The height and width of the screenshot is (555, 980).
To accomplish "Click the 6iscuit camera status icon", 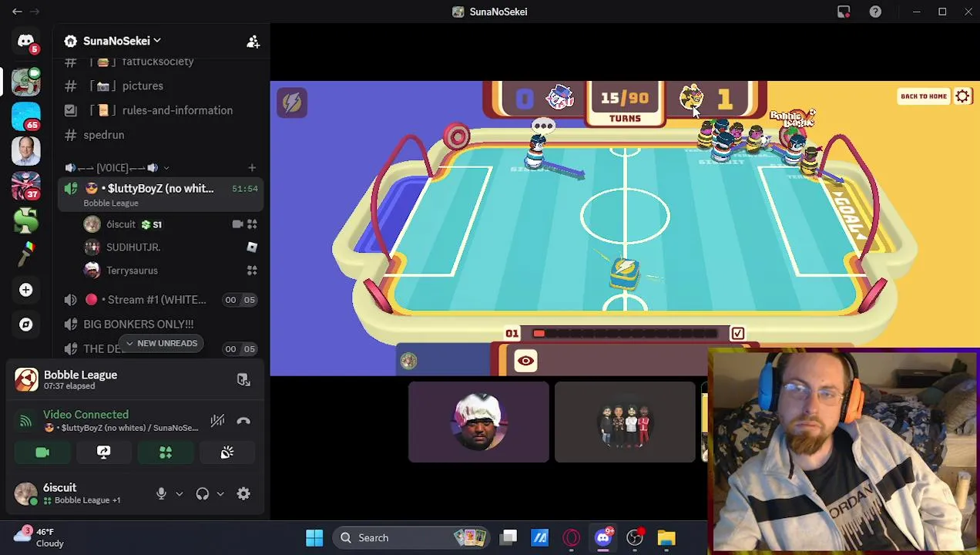I will [x=237, y=224].
